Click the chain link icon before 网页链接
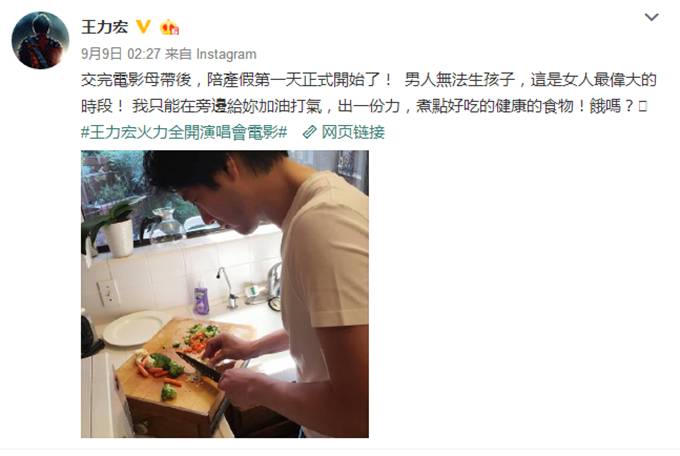 (309, 132)
